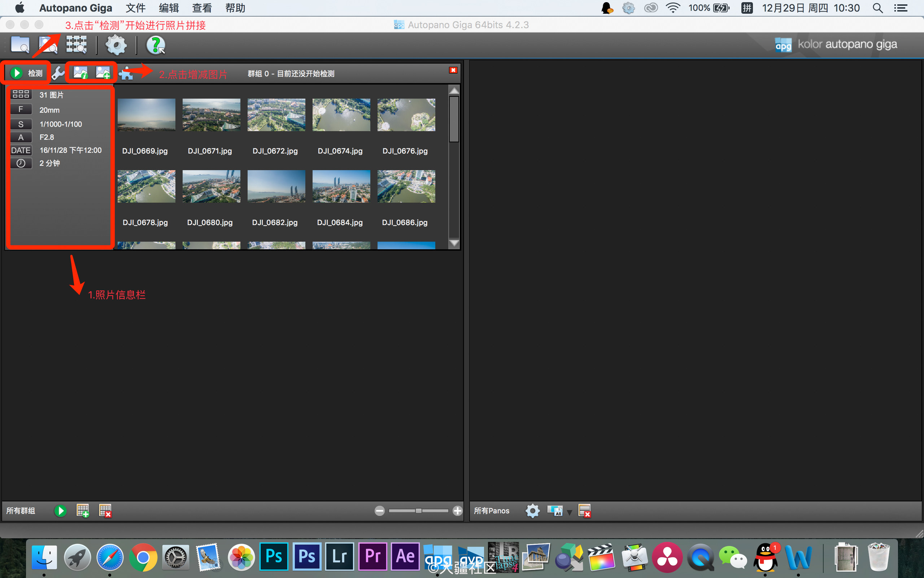Select thumbnail DJI_0669.jpg
This screenshot has height=578, width=924.
(x=146, y=115)
